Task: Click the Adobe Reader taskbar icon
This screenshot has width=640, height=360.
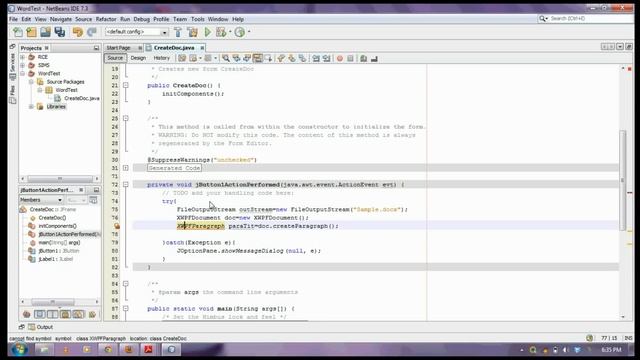Action: pos(148,349)
